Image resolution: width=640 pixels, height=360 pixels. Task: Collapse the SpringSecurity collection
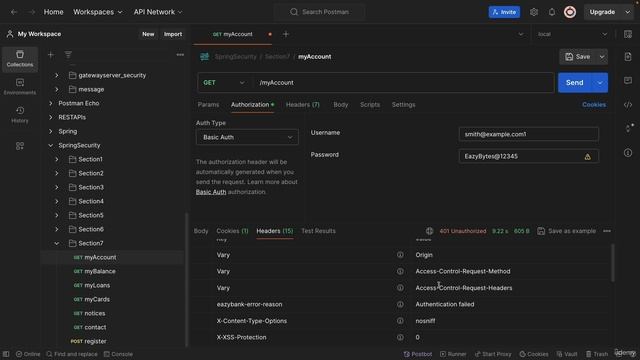click(51, 145)
